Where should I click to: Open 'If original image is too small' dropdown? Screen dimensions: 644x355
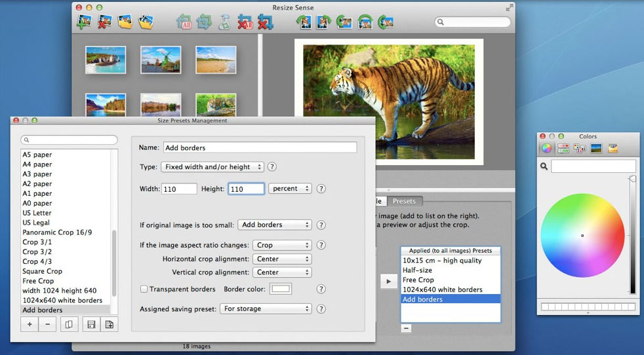pyautogui.click(x=274, y=225)
